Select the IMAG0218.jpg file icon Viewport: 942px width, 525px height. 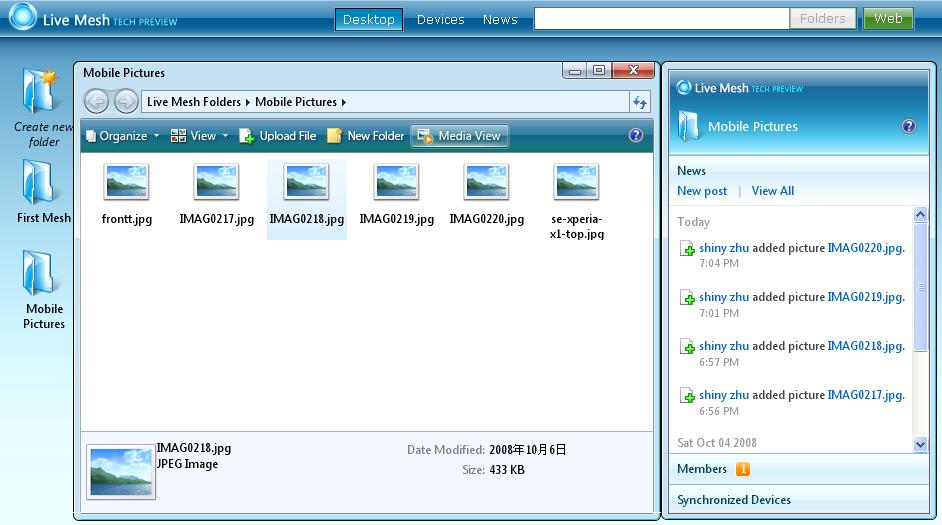click(x=307, y=181)
